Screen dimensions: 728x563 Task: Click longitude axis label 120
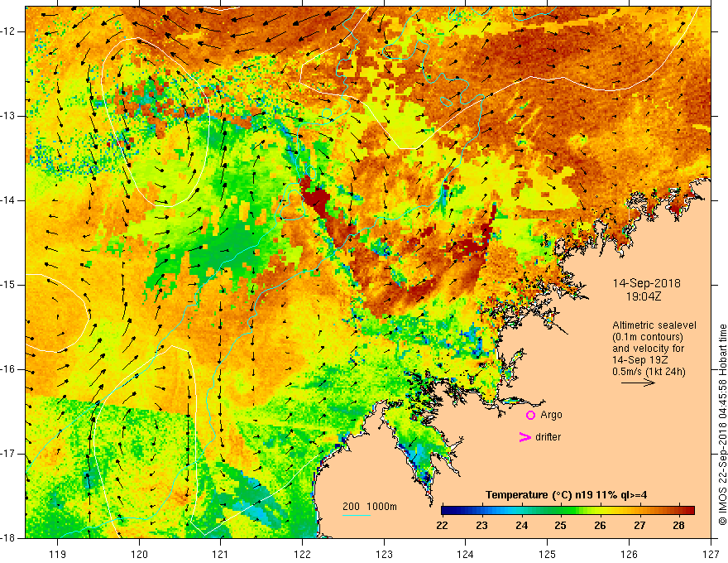(139, 554)
